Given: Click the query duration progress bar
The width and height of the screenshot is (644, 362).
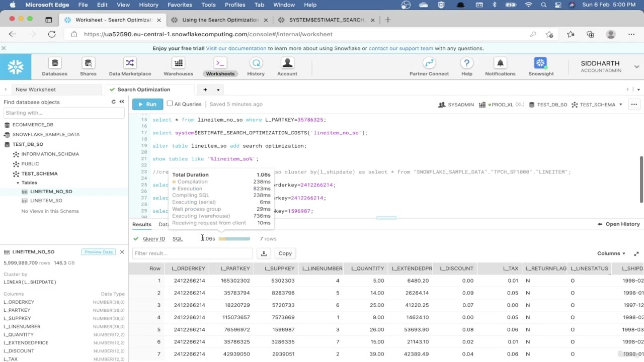Looking at the screenshot, I should [234, 239].
